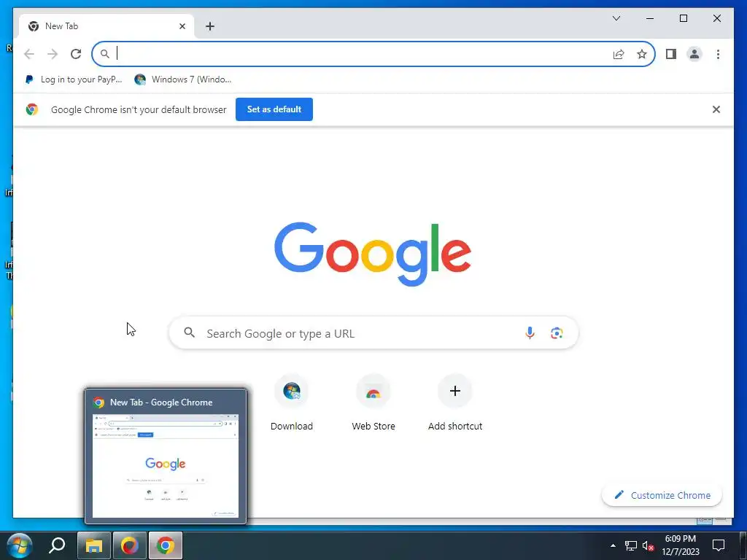Click the Search Google or type a URL box

pos(373,332)
